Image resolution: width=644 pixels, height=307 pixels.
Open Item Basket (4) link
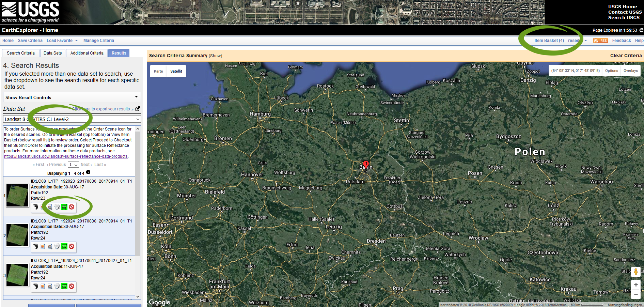click(549, 41)
